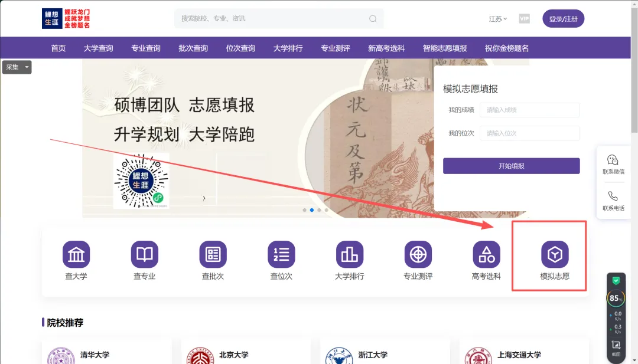This screenshot has width=638, height=364.
Task: Open 专业查询 navigation item
Action: point(146,48)
